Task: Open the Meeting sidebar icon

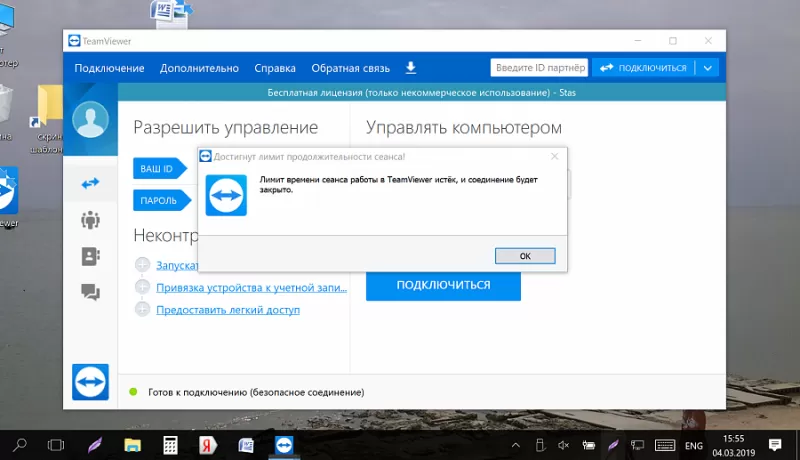Action: [90, 220]
